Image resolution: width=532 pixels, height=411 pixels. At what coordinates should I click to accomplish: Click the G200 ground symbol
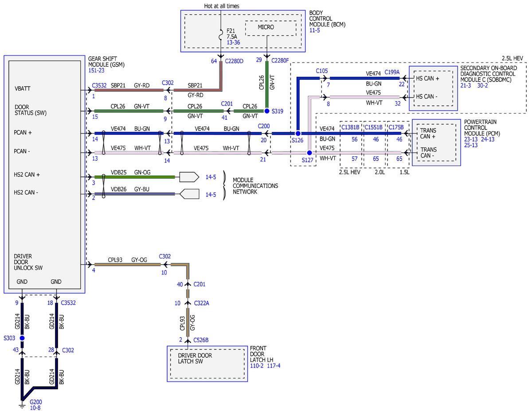click(x=22, y=404)
